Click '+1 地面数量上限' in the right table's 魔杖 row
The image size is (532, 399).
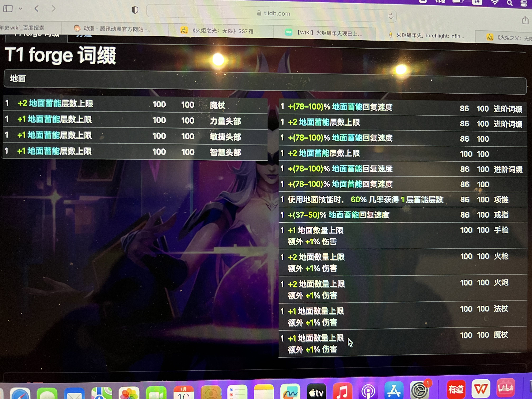point(316,338)
